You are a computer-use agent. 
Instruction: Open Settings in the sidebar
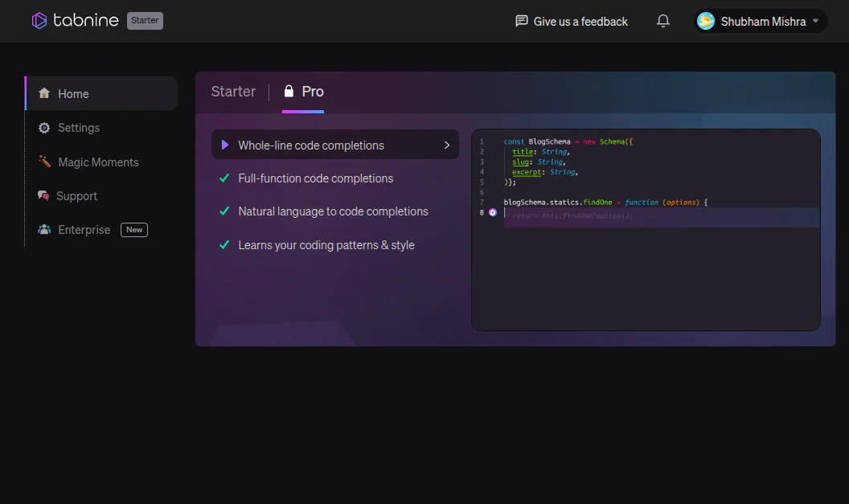(79, 128)
